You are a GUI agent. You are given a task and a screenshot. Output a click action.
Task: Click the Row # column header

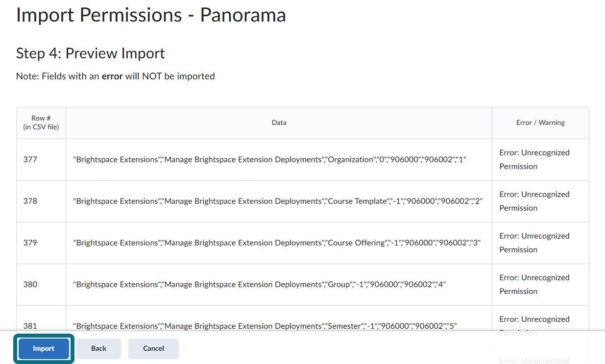[x=41, y=122]
